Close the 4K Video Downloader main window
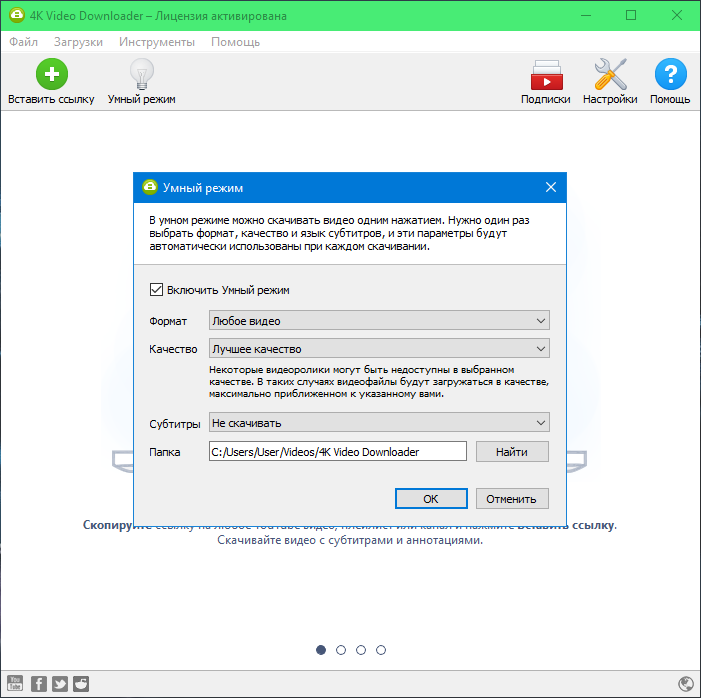The width and height of the screenshot is (701, 698). point(677,15)
